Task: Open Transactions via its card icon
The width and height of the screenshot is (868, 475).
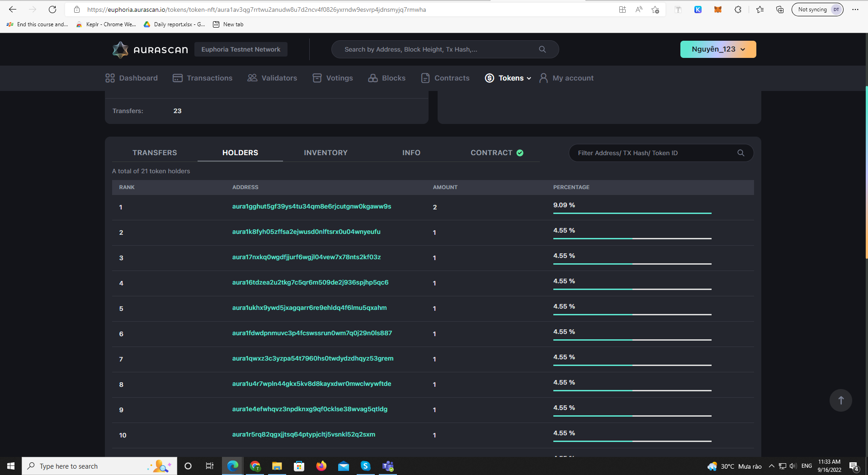Action: pos(177,78)
